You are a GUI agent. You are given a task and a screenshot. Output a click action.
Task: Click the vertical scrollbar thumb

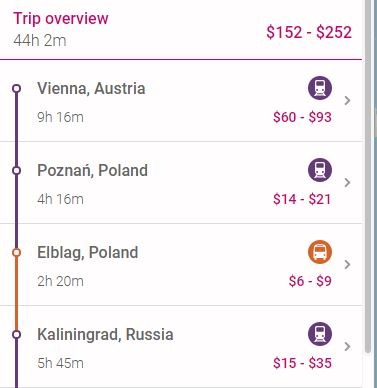(x=368, y=177)
